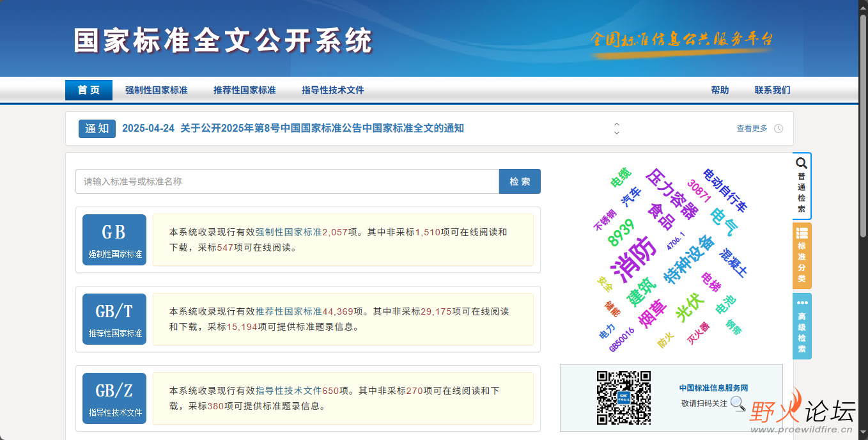Viewport: 868px width, 440px height.
Task: Click the 8939 keyword in tag cloud
Action: 621,233
